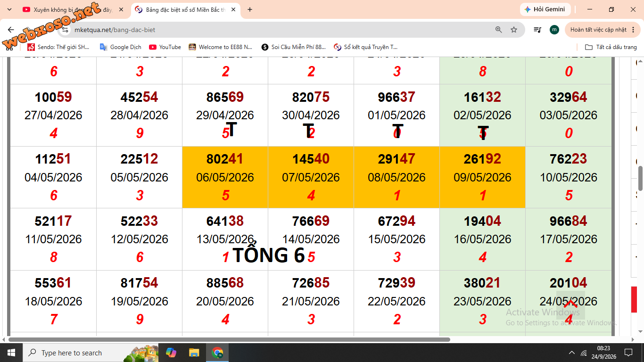
Task: Open the Sổ kết quả Truyền bookmark
Action: pyautogui.click(x=366, y=47)
